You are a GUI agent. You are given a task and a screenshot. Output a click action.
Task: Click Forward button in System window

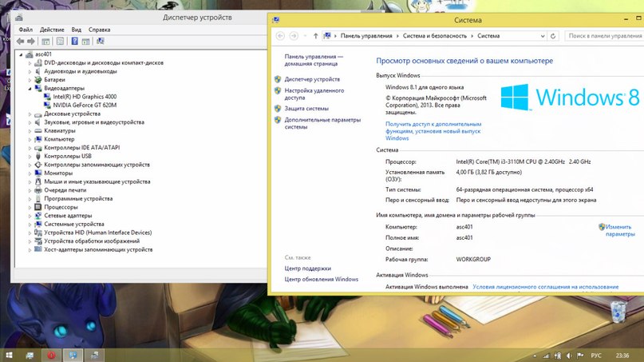[x=294, y=36]
